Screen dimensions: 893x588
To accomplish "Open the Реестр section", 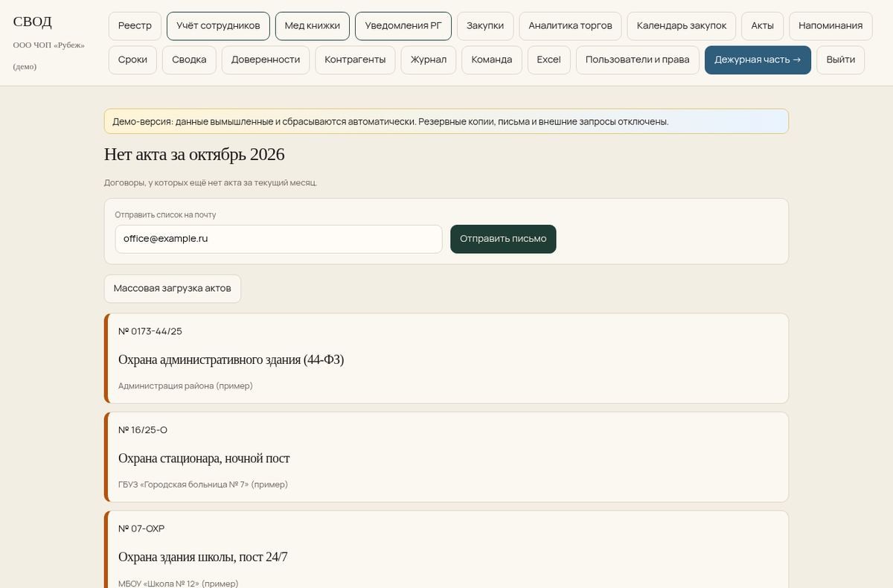I will [135, 26].
